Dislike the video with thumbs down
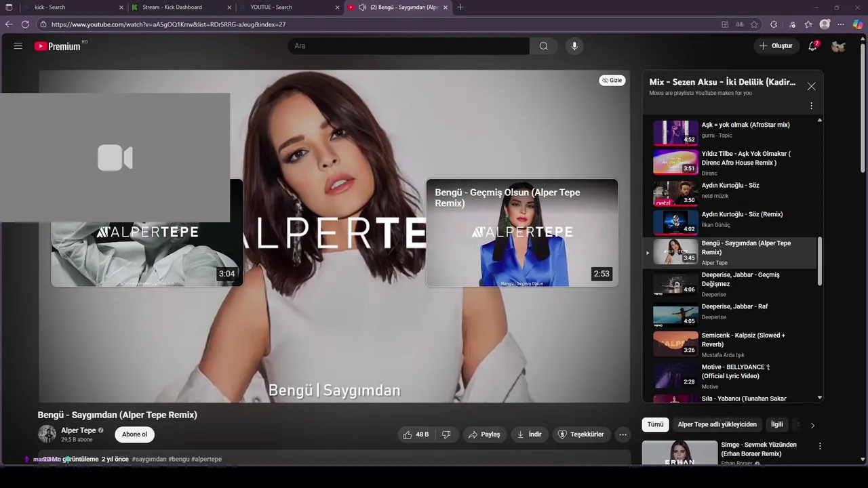Image resolution: width=868 pixels, height=488 pixels. 446,434
